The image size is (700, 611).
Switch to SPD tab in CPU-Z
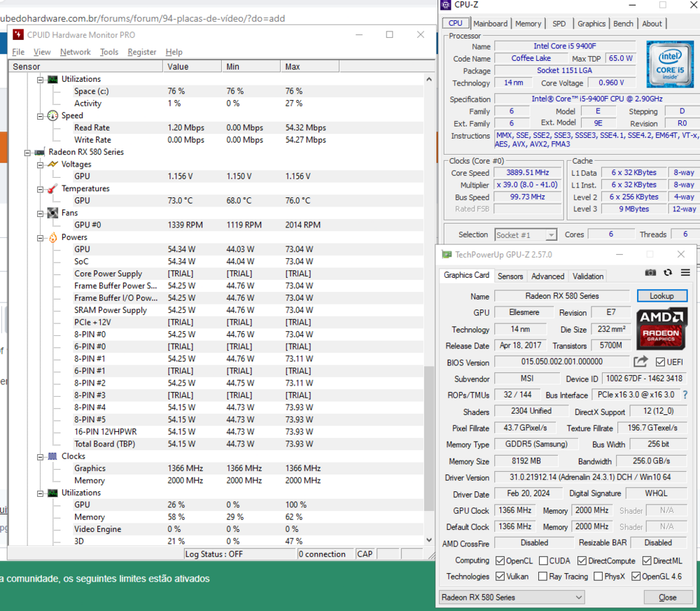click(559, 24)
